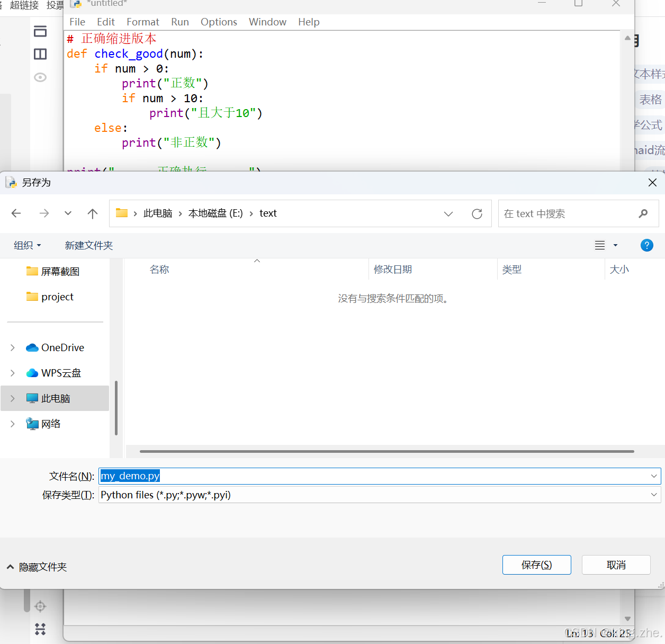
Task: Open 保存类型 Python files dropdown
Action: (380, 495)
